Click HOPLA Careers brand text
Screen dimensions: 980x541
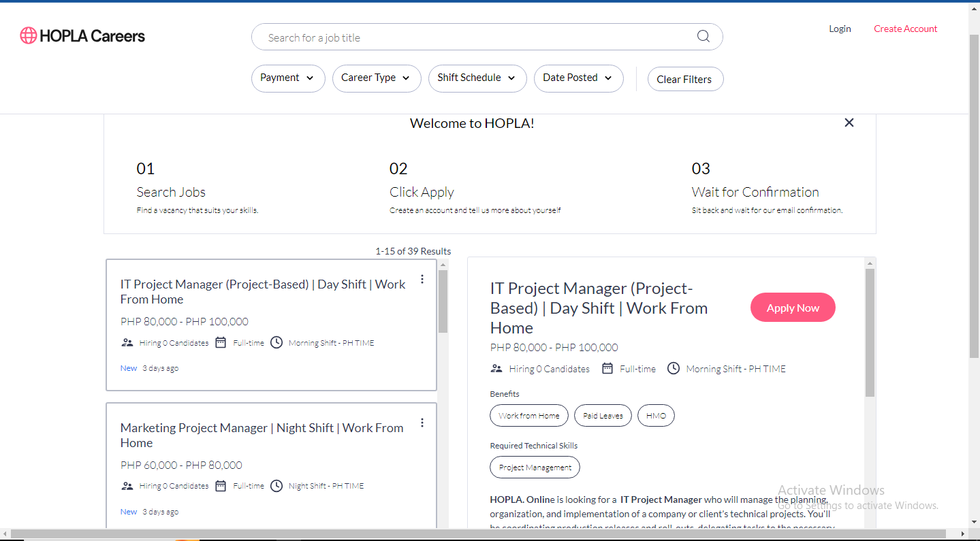tap(92, 36)
